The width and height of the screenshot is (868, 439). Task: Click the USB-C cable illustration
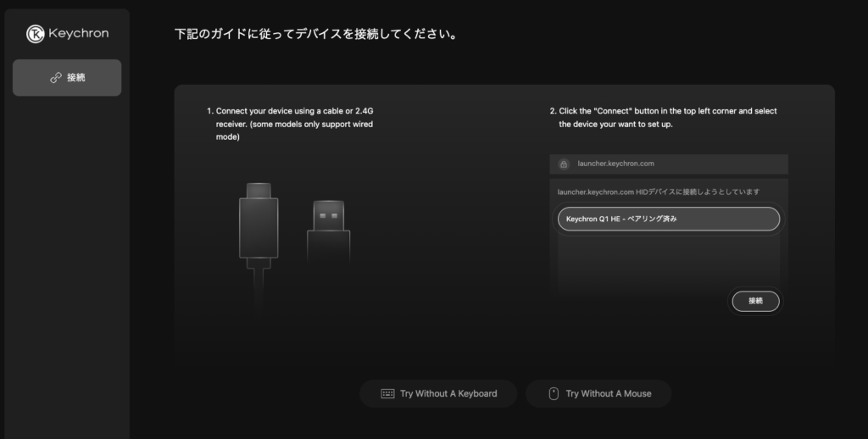(x=257, y=227)
